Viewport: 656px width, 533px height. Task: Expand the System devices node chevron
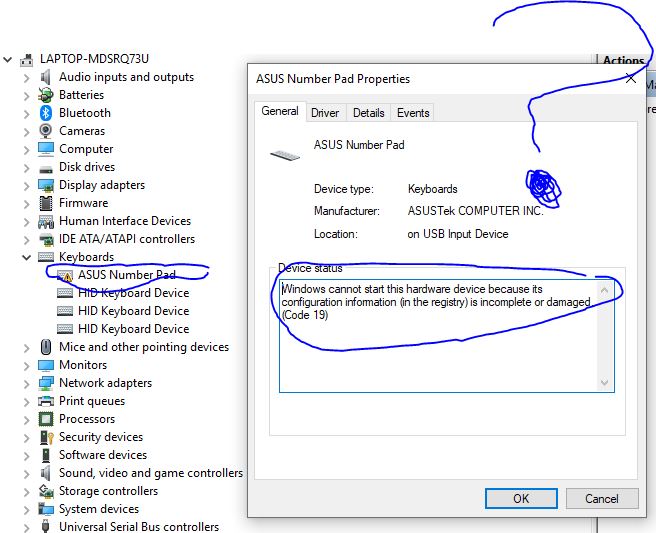26,510
